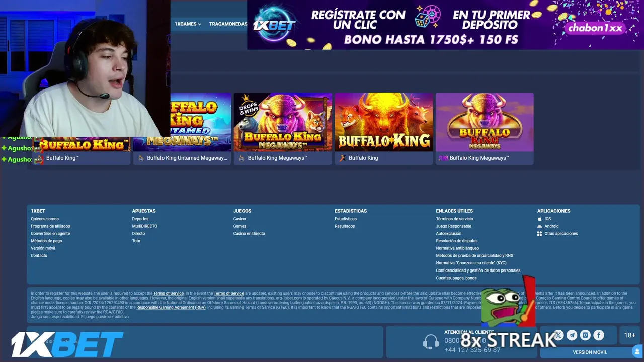Open the X (Twitter) social icon
Viewport: 644px width, 362px height.
pos(558,335)
